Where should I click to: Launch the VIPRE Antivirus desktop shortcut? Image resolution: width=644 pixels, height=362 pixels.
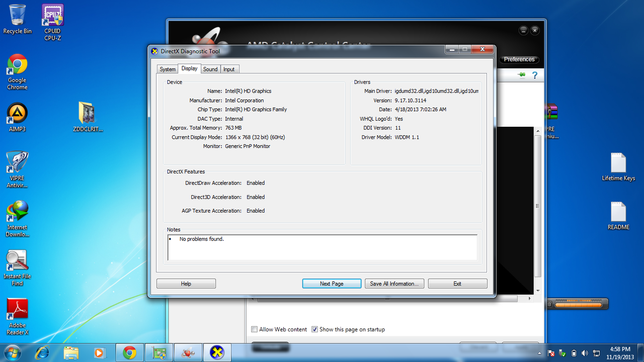(17, 169)
